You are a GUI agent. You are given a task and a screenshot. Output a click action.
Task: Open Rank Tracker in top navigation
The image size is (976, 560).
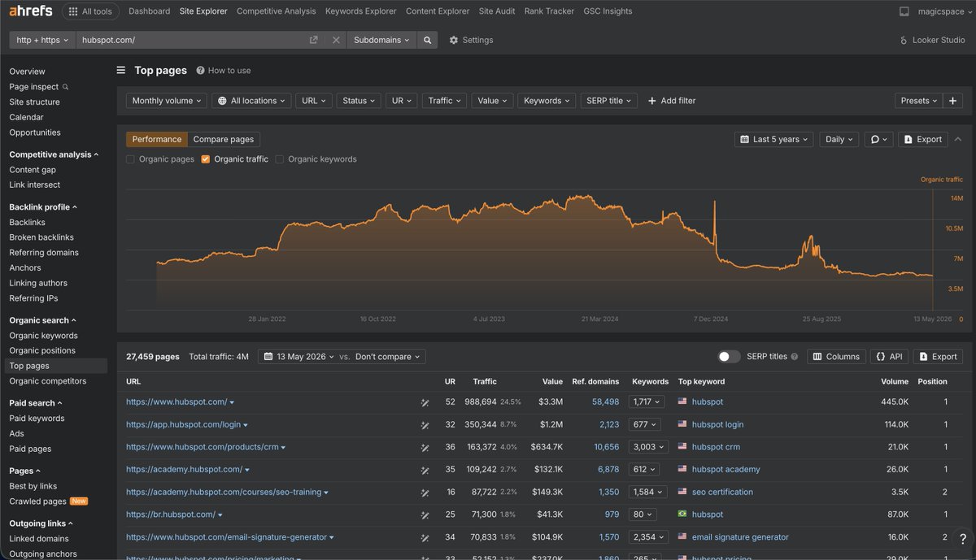[549, 11]
